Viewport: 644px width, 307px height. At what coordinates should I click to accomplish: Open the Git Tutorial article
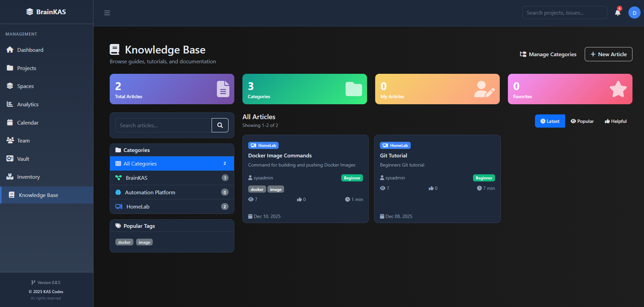click(x=393, y=155)
